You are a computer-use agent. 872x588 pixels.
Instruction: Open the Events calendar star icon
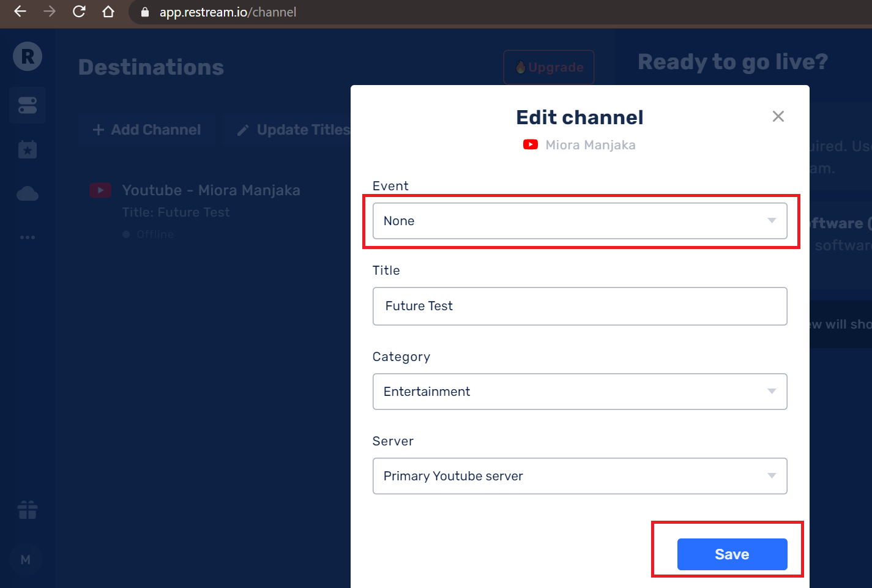[28, 149]
